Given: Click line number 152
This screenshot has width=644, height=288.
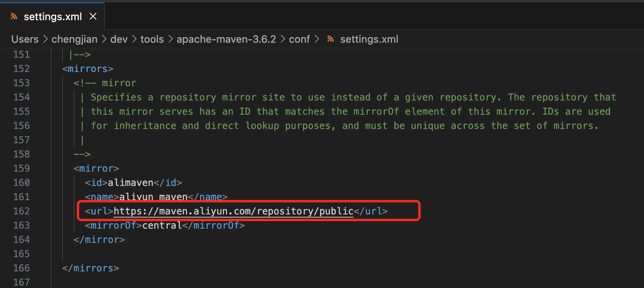Looking at the screenshot, I should pos(21,68).
